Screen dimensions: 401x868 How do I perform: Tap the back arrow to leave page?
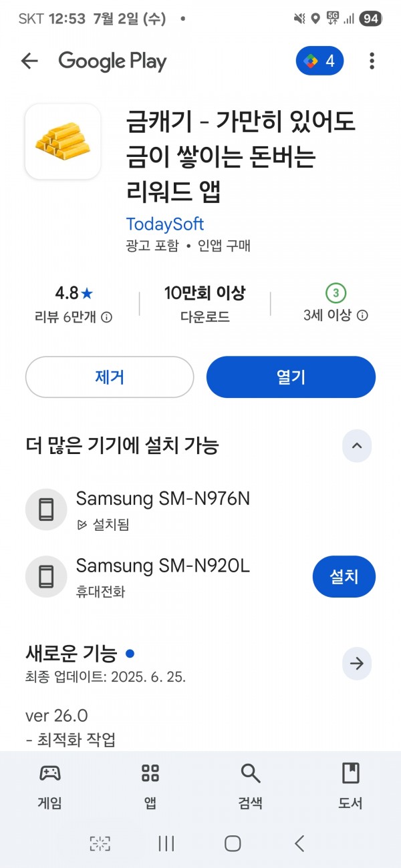[x=29, y=61]
